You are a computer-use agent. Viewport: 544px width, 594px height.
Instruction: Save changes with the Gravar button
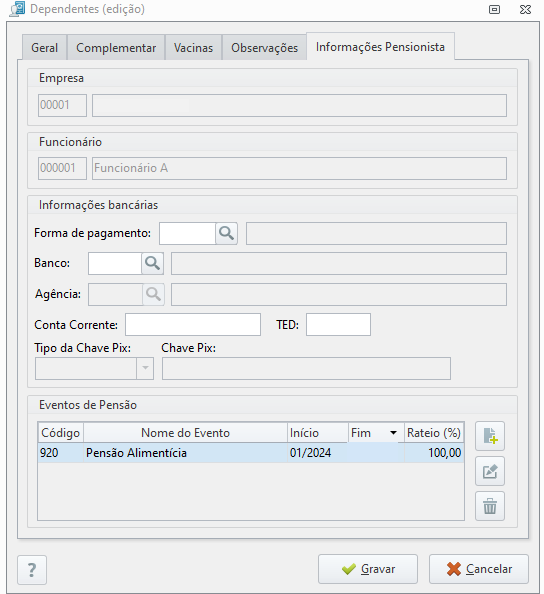point(368,569)
